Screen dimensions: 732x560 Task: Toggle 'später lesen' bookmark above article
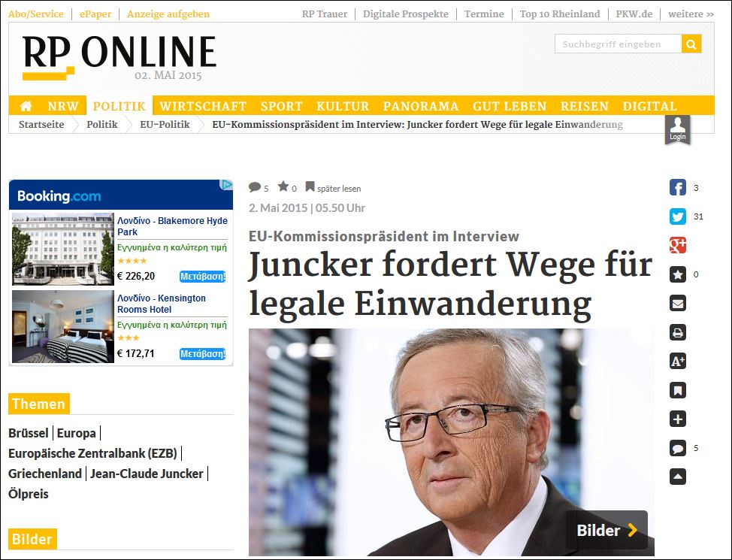pyautogui.click(x=334, y=188)
